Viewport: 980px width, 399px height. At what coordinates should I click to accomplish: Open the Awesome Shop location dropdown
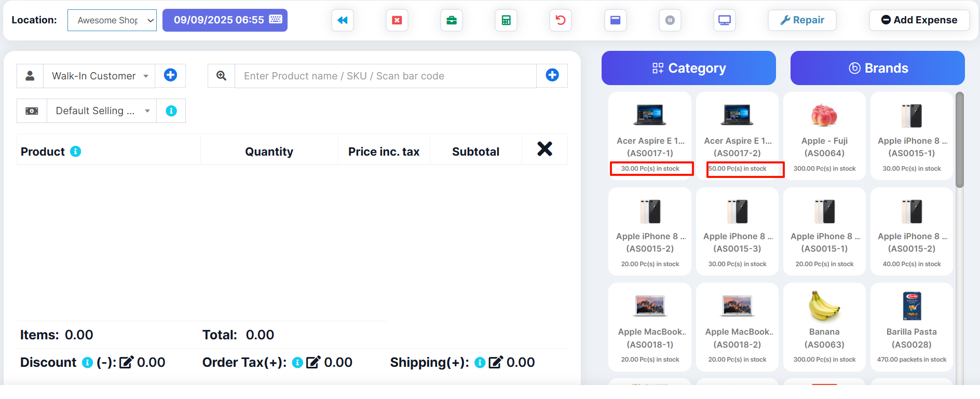pyautogui.click(x=112, y=20)
